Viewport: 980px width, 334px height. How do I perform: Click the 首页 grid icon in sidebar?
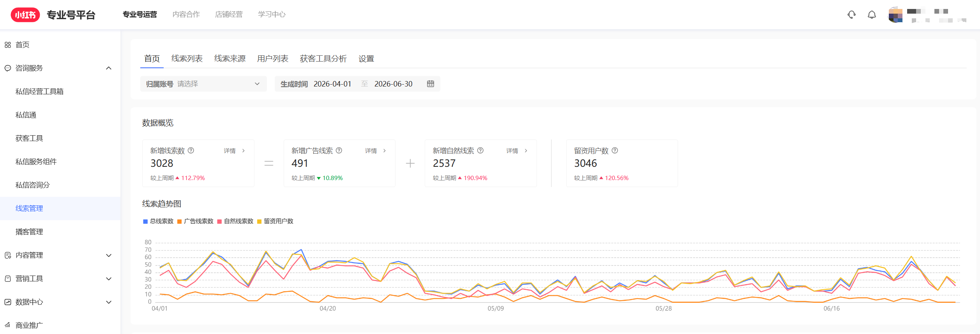(x=8, y=45)
